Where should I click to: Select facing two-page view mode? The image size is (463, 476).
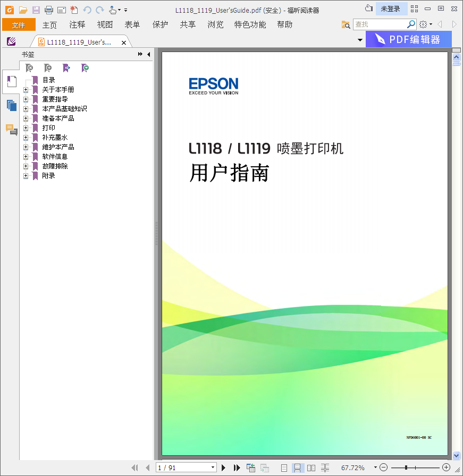311,468
